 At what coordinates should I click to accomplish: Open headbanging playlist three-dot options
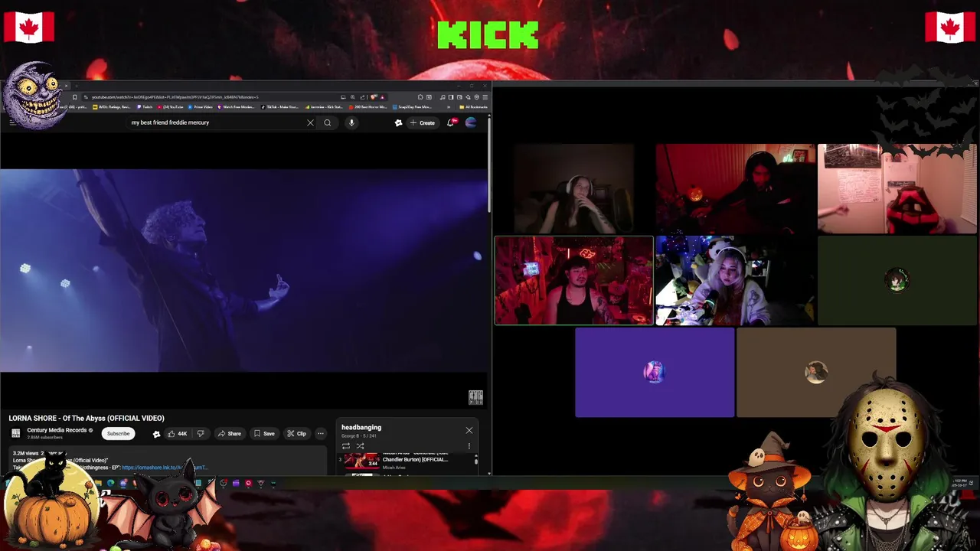[469, 446]
